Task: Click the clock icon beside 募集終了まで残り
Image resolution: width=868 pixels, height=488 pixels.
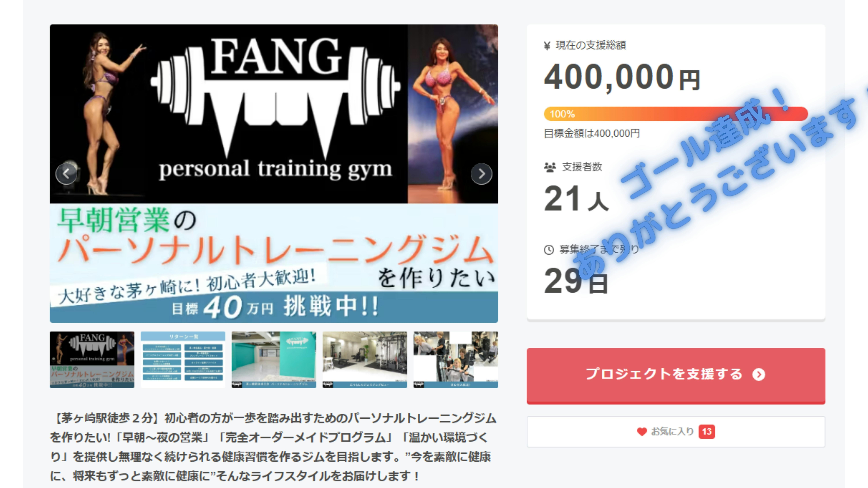Action: coord(549,250)
